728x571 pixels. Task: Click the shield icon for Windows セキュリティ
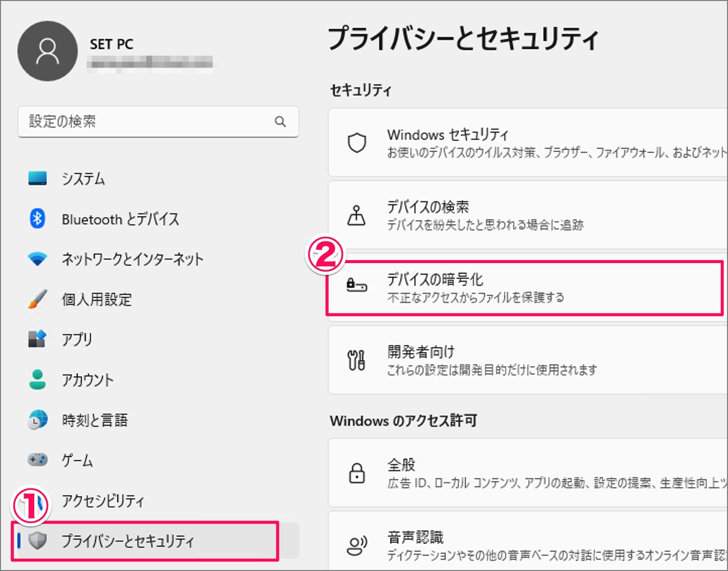point(357,143)
